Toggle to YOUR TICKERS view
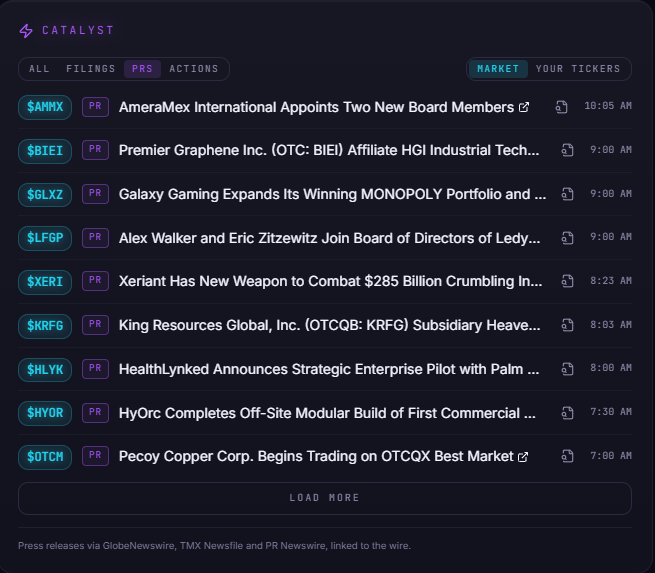 578,69
